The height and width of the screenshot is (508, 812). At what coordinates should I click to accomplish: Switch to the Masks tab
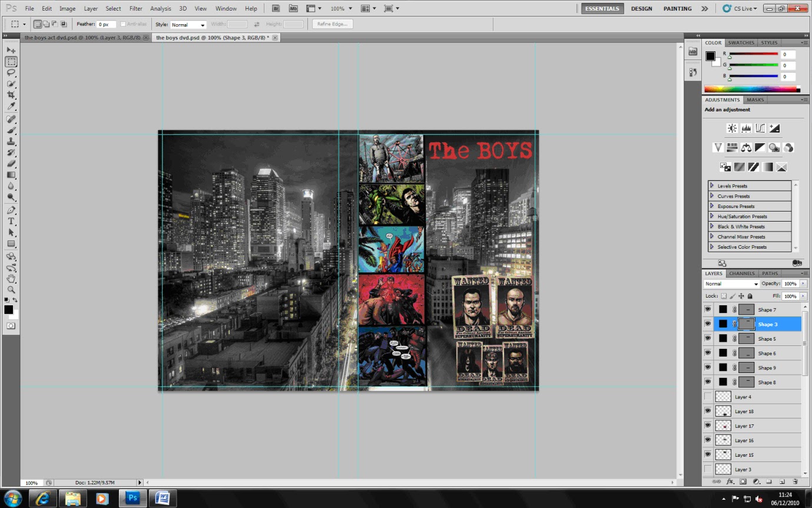pos(755,100)
